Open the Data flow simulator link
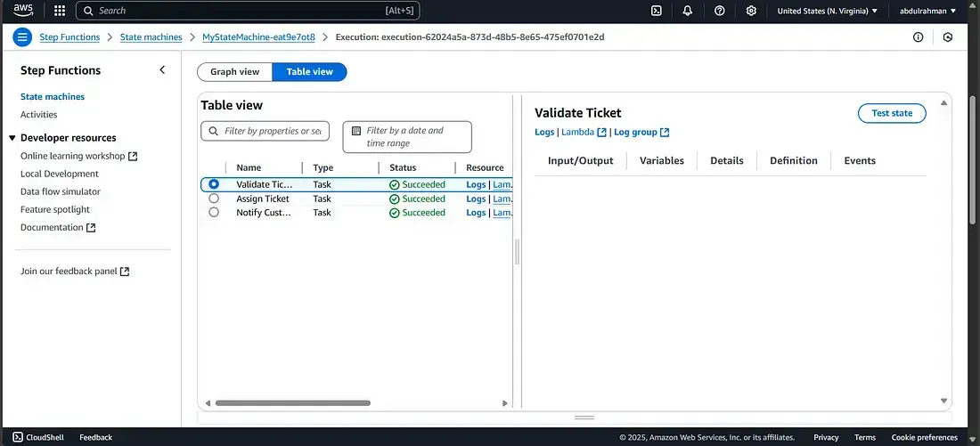 tap(60, 191)
